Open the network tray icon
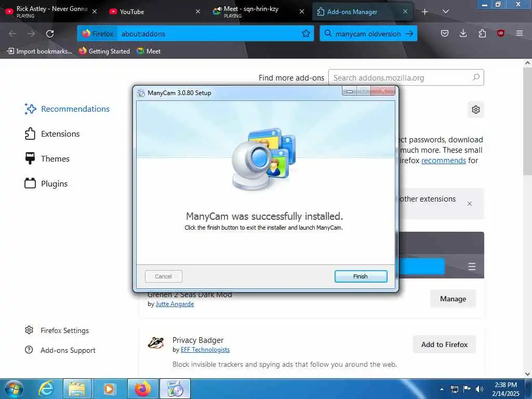The width and height of the screenshot is (532, 399). (x=454, y=389)
